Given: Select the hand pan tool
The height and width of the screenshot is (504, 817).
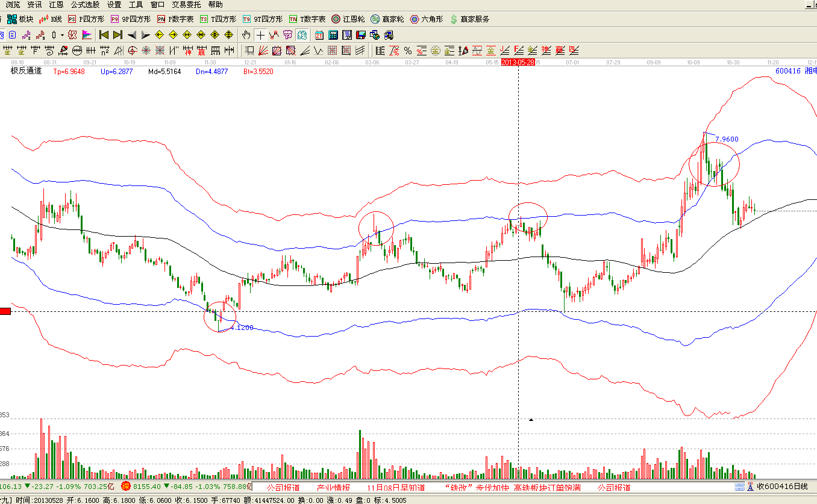Looking at the screenshot, I should coord(246,35).
